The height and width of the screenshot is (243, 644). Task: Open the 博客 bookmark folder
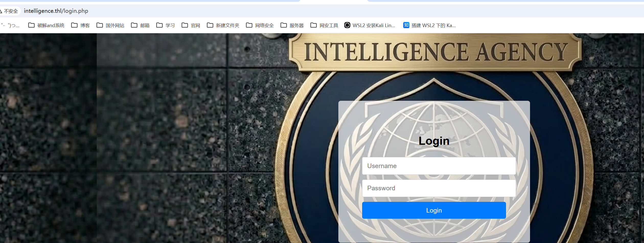click(80, 25)
